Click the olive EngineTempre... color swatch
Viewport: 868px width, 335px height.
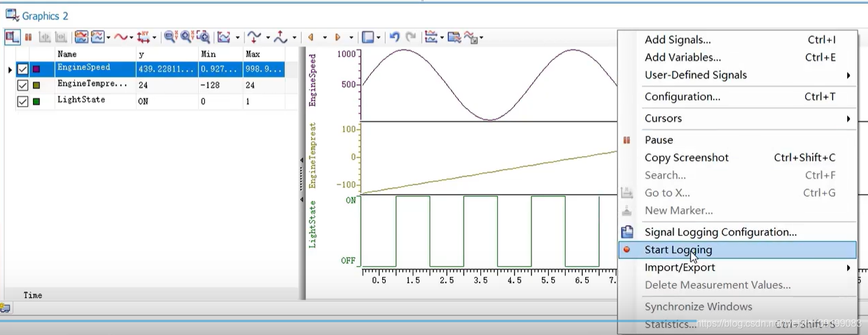[36, 85]
